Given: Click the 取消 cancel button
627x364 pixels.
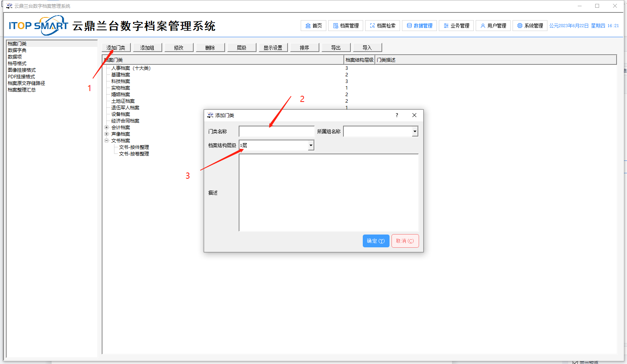Looking at the screenshot, I should (405, 241).
